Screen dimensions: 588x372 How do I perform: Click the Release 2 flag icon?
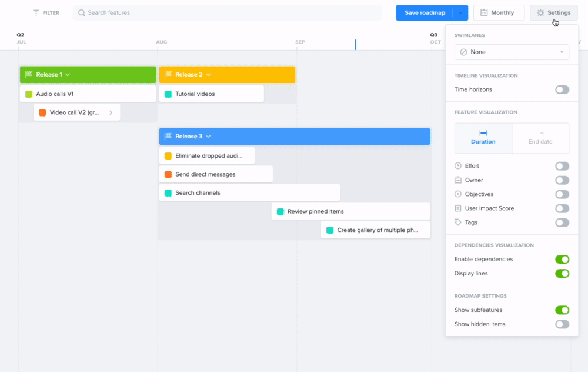point(168,74)
